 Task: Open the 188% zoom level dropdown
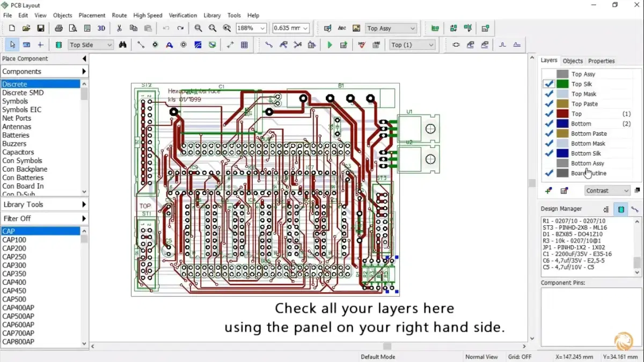[x=262, y=28]
